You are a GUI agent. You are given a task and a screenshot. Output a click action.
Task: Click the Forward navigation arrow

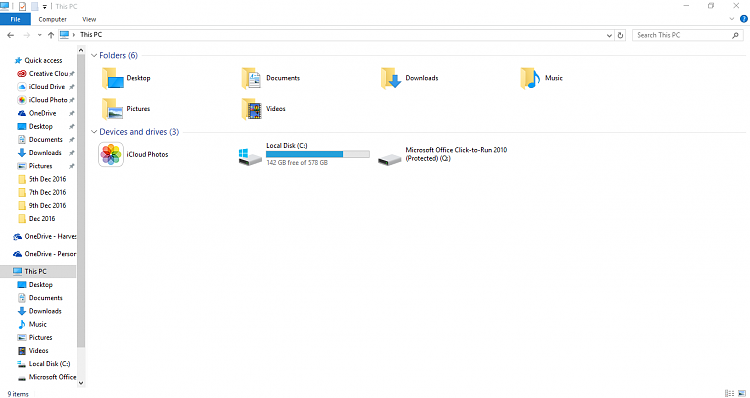point(27,35)
